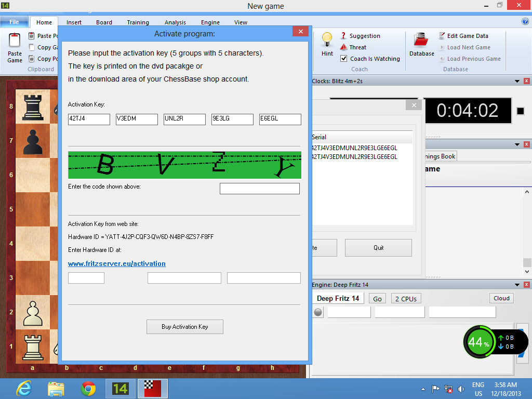Click the black pawn on a7
The width and height of the screenshot is (532, 399).
pyautogui.click(x=33, y=142)
